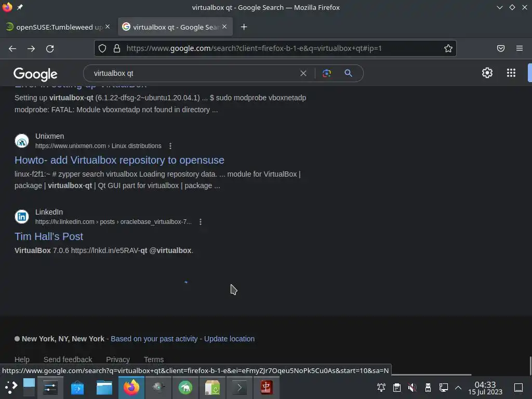Screen dimensions: 532x399
Task: Open the Terms footer link
Action: 154,360
